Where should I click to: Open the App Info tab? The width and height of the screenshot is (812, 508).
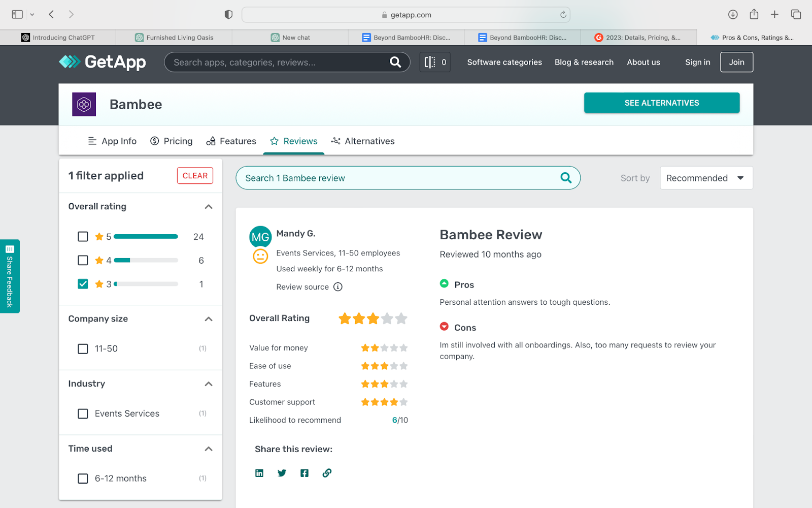pyautogui.click(x=112, y=141)
